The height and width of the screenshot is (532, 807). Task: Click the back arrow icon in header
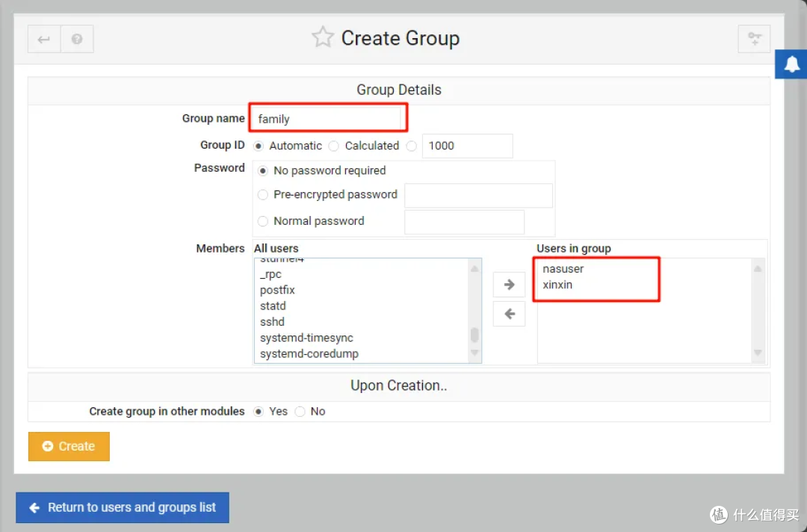(x=44, y=40)
